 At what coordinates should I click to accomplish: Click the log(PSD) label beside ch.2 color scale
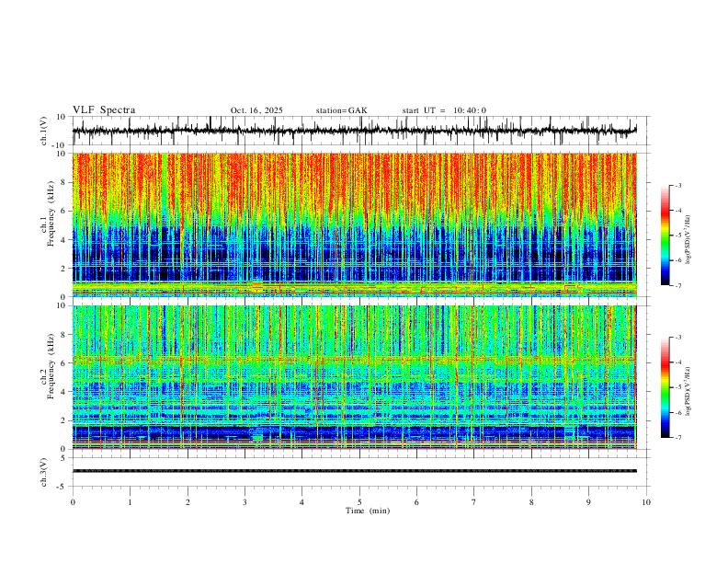[x=688, y=391]
